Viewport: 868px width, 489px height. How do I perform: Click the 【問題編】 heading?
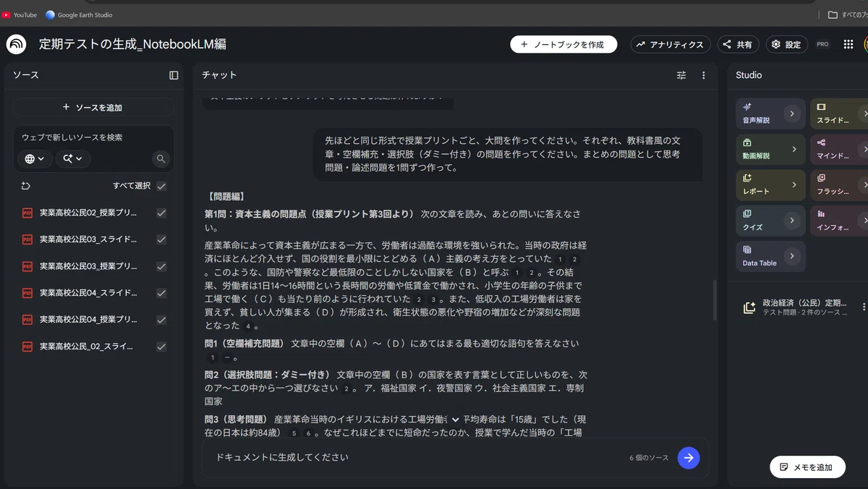(x=226, y=196)
